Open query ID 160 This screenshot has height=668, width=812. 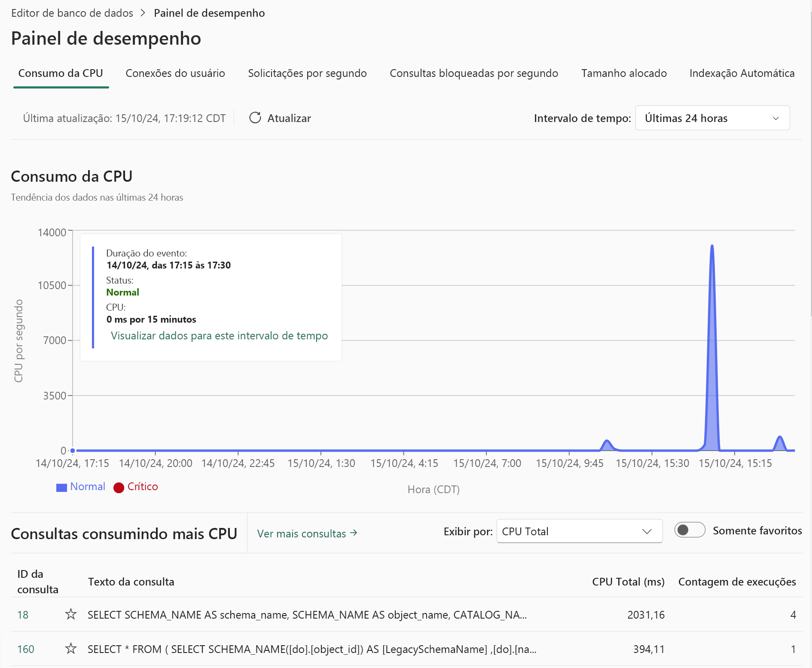pyautogui.click(x=25, y=649)
